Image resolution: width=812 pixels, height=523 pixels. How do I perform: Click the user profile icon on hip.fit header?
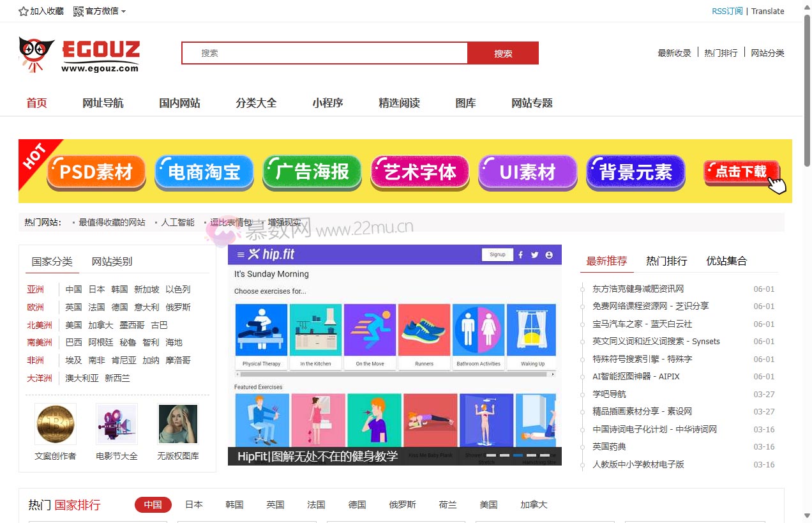(549, 255)
